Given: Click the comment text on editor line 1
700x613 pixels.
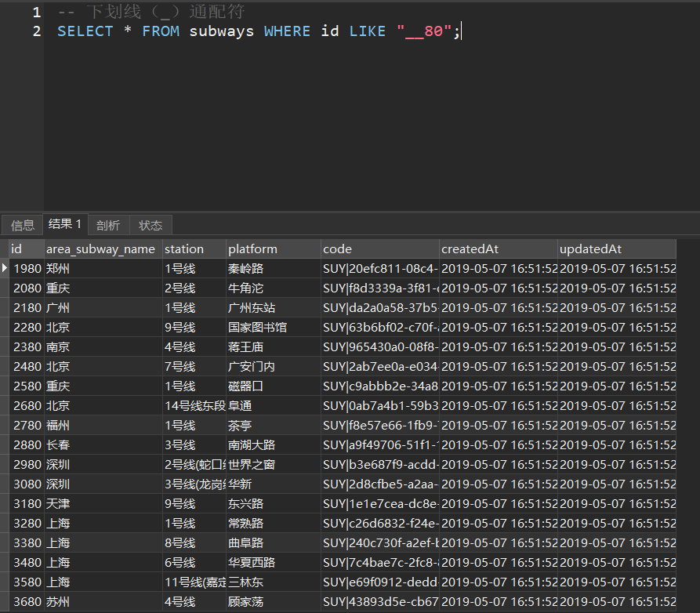Looking at the screenshot, I should [151, 12].
